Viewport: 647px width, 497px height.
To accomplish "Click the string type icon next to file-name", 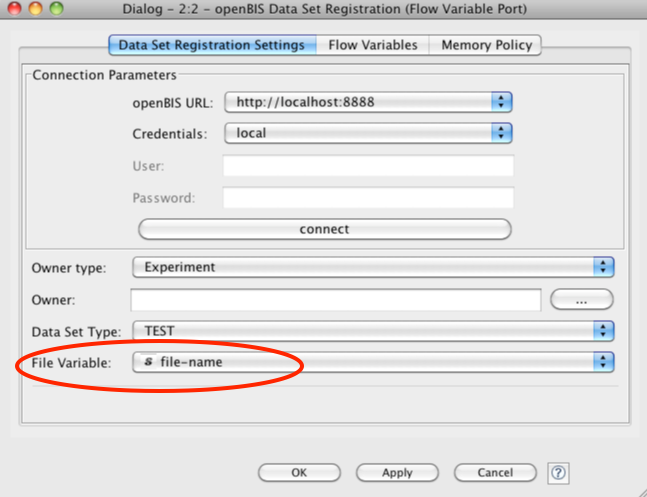I will [149, 362].
